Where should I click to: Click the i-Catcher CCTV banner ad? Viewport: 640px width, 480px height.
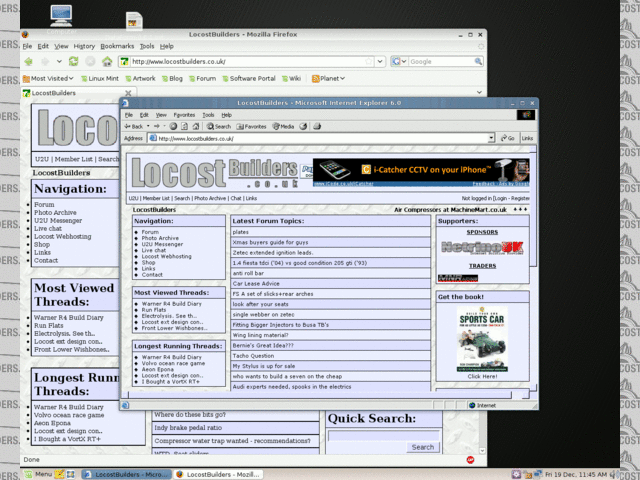pos(421,172)
